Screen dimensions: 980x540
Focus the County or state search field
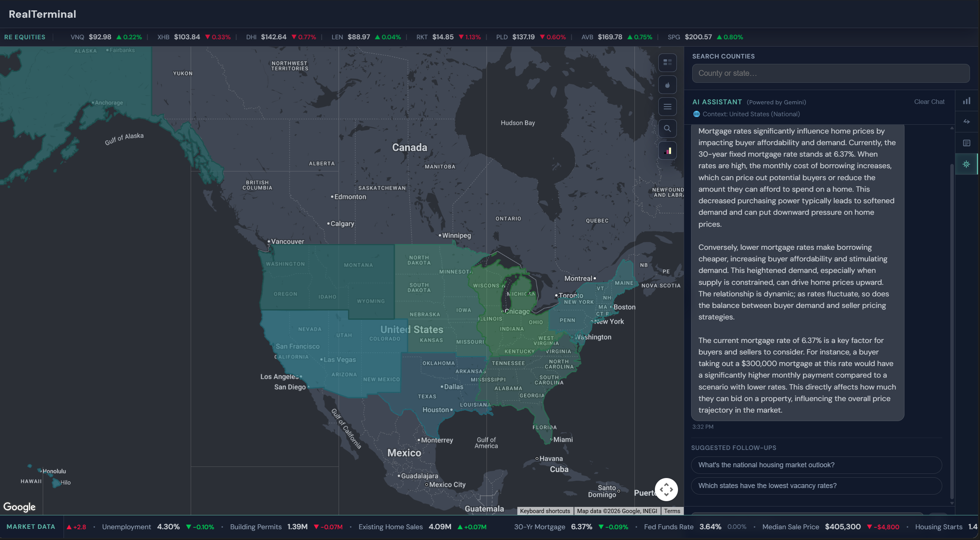[831, 73]
